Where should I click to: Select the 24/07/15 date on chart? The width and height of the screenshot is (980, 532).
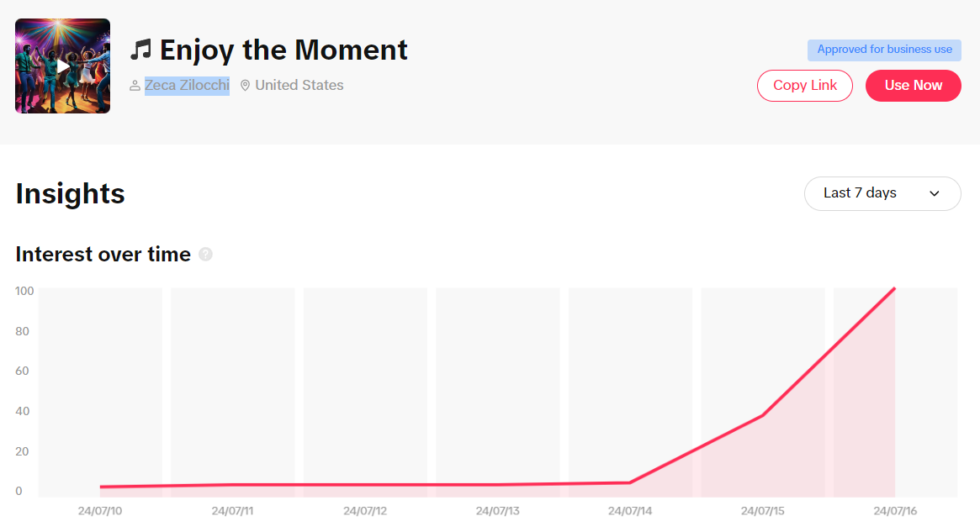point(763,510)
